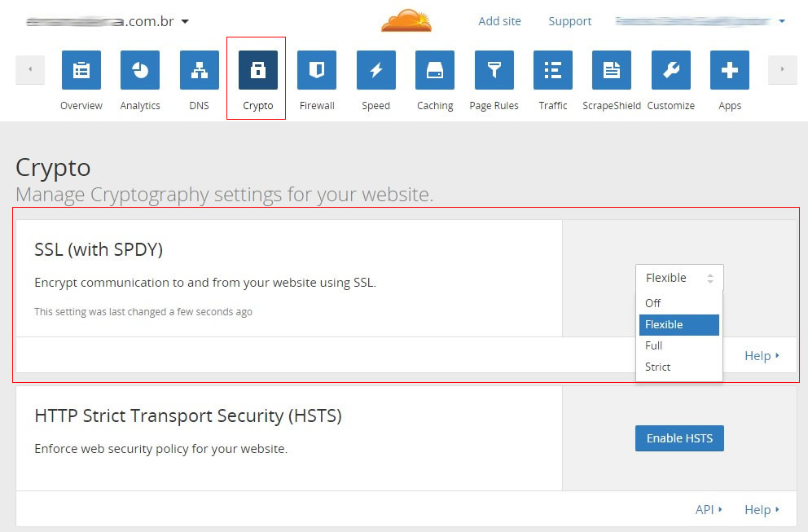The image size is (808, 532).
Task: Click 'This setting was last changed' text
Action: click(x=143, y=312)
